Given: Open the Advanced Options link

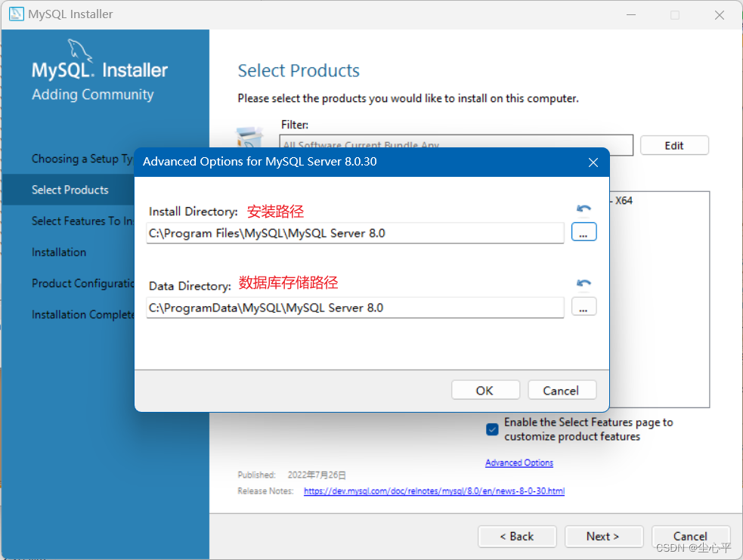Looking at the screenshot, I should tap(519, 463).
